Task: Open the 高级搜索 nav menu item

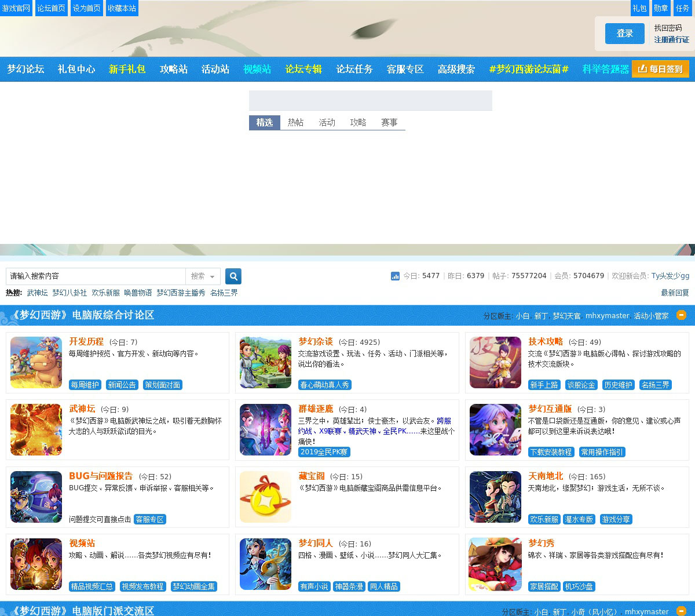Action: 456,69
